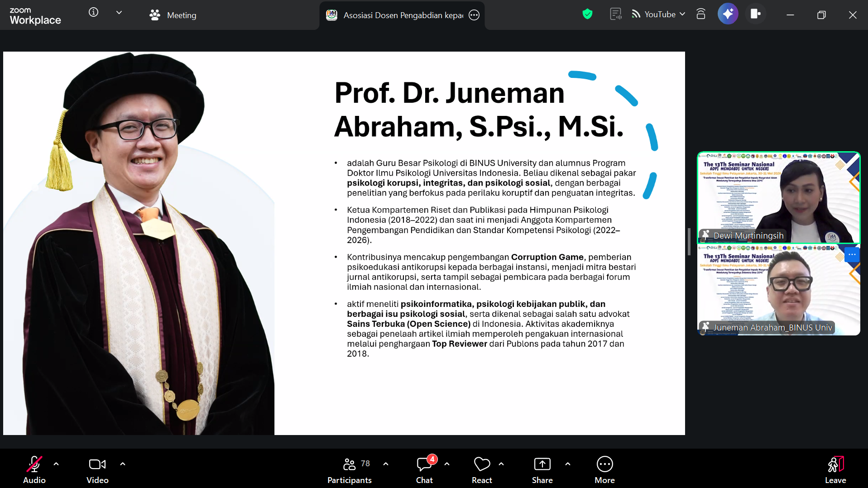Open the Chat panel
The image size is (868, 488).
click(425, 470)
